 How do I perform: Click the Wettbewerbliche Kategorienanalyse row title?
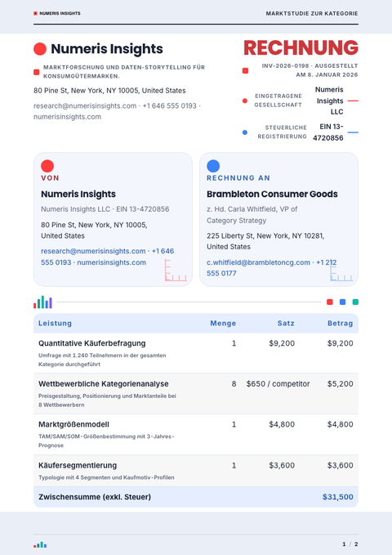point(103,384)
